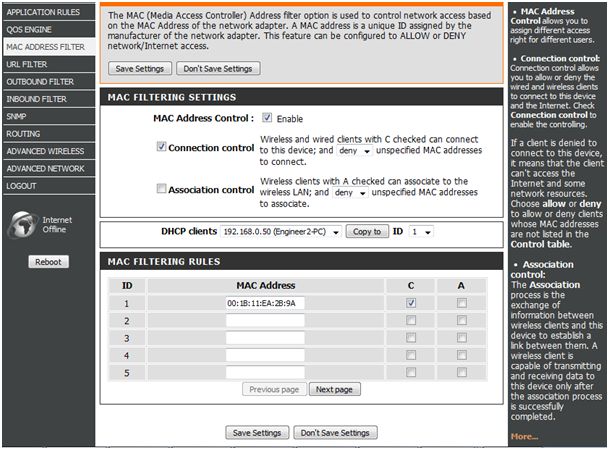The width and height of the screenshot is (609, 450).
Task: Click MAC FILTERING SETTINGS header text
Action: click(172, 97)
